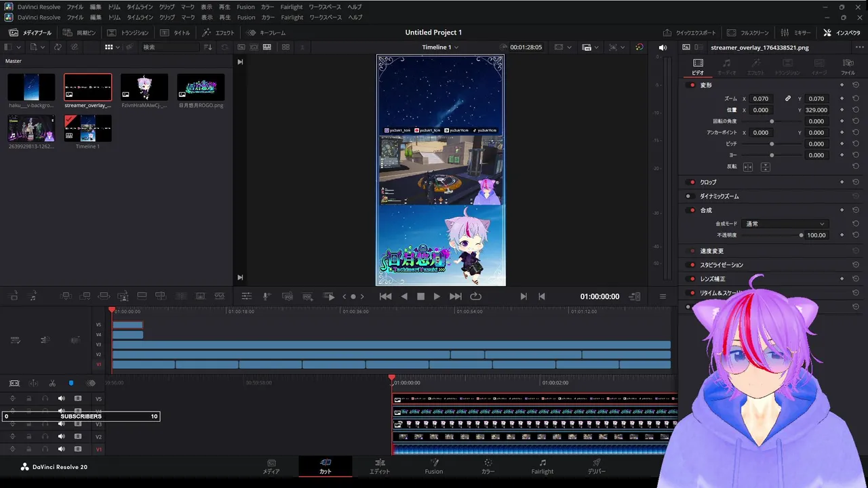Play the timeline forward

click(437, 296)
